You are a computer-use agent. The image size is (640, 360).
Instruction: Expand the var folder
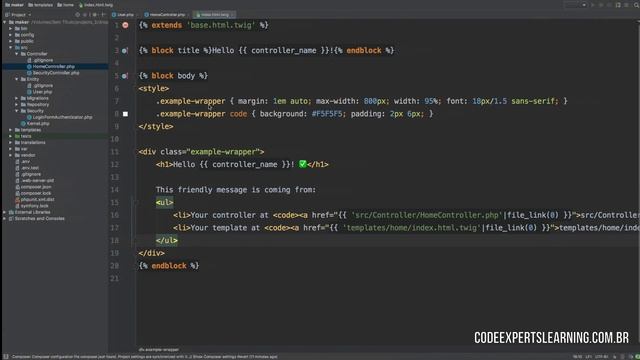point(11,149)
